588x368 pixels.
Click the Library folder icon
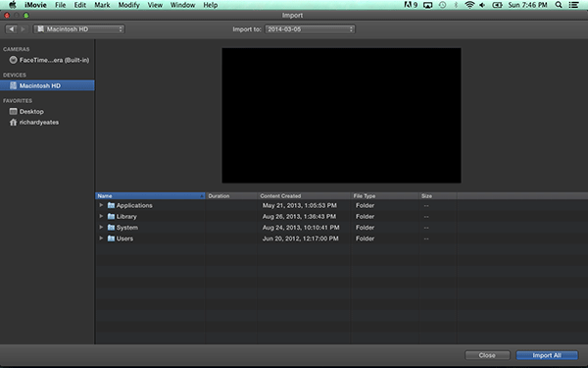tap(111, 216)
